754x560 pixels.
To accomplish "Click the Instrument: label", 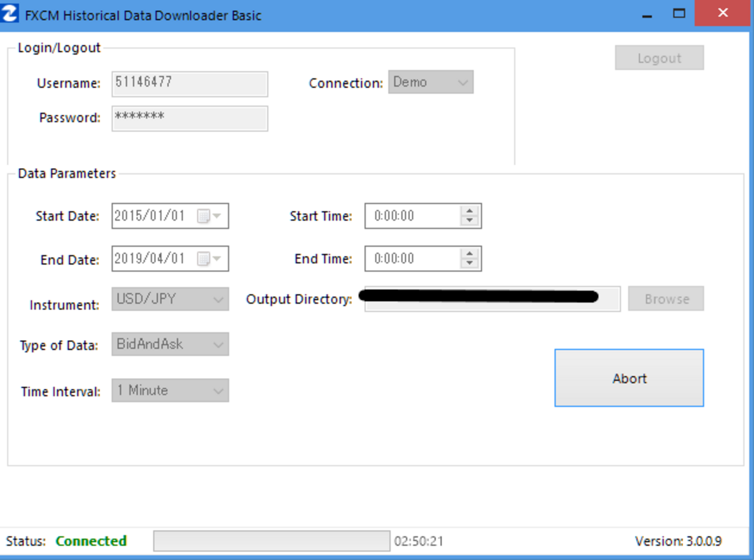I will (64, 305).
